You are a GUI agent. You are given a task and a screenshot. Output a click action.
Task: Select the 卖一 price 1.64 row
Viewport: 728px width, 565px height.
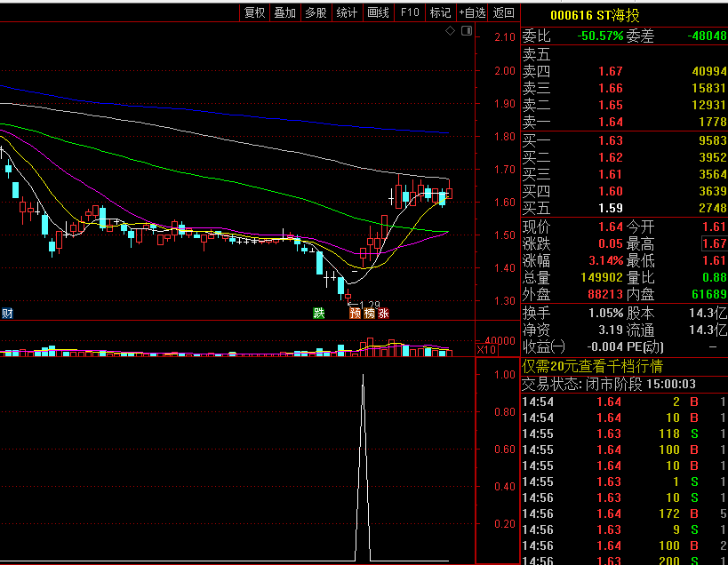tap(625, 122)
